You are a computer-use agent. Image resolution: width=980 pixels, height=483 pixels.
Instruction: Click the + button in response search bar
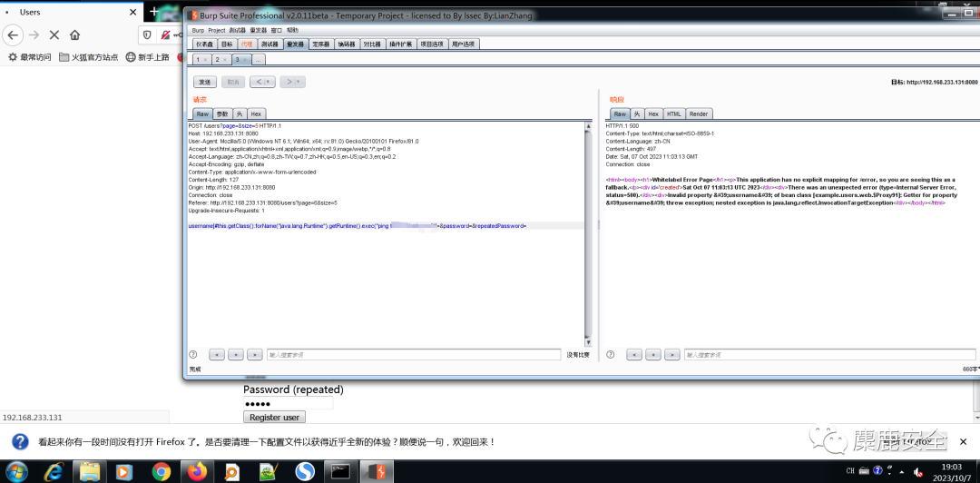(x=653, y=355)
